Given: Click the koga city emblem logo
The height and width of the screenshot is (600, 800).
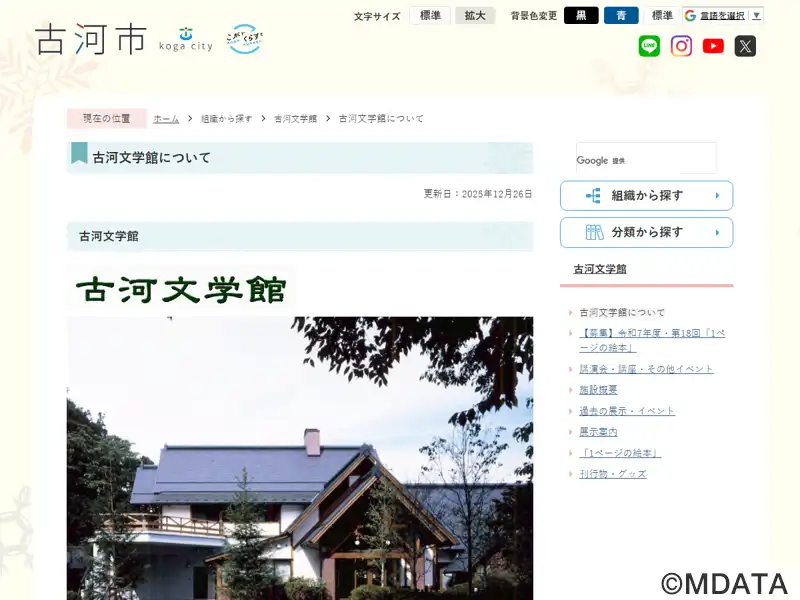Looking at the screenshot, I should pos(186,39).
